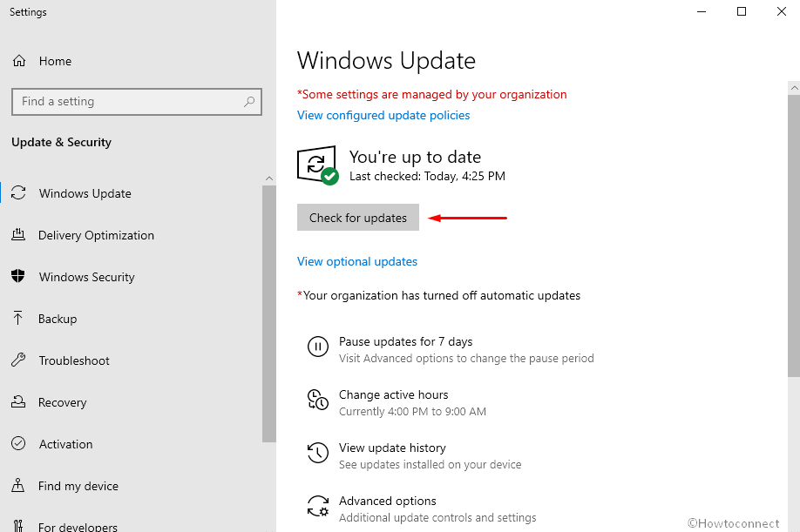This screenshot has height=532, width=800.
Task: Click the Activation icon
Action: click(x=18, y=444)
